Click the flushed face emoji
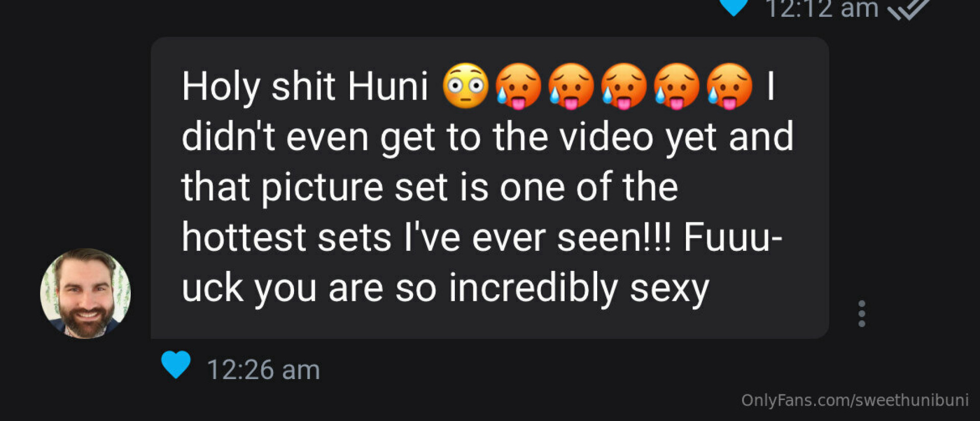The image size is (980, 421). pos(465,86)
